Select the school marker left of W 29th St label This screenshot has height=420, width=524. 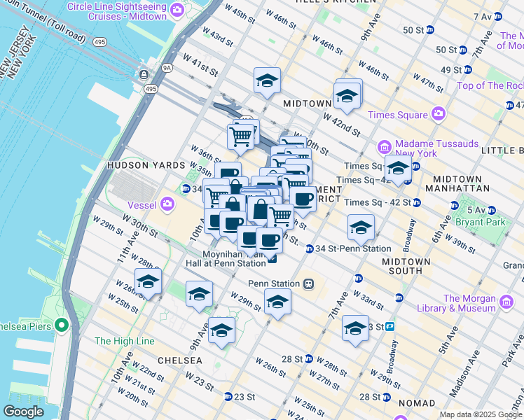(x=199, y=296)
